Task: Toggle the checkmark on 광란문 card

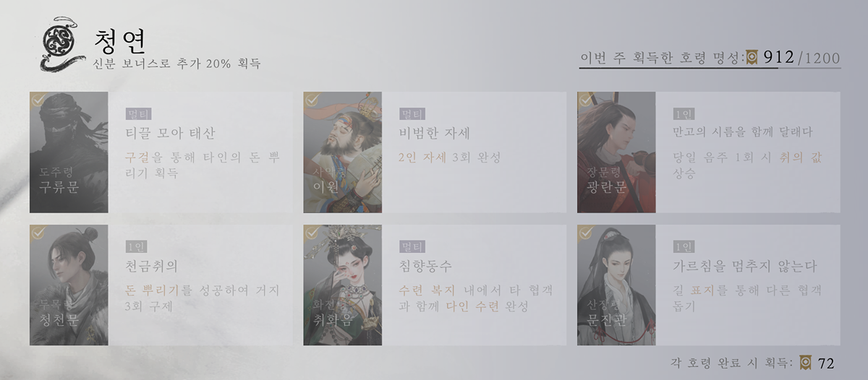Action: [586, 100]
